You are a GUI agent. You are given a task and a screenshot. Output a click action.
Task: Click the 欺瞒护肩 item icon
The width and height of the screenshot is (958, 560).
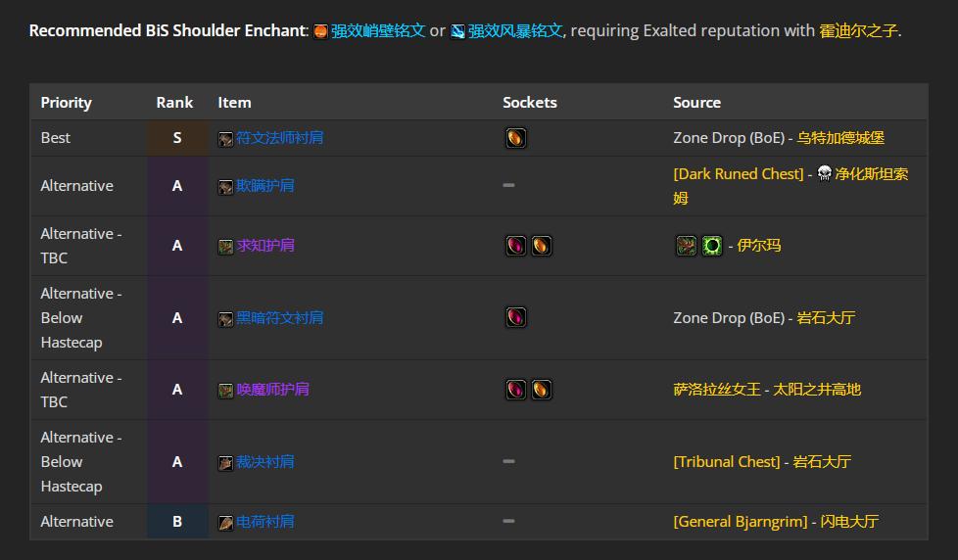tap(225, 186)
